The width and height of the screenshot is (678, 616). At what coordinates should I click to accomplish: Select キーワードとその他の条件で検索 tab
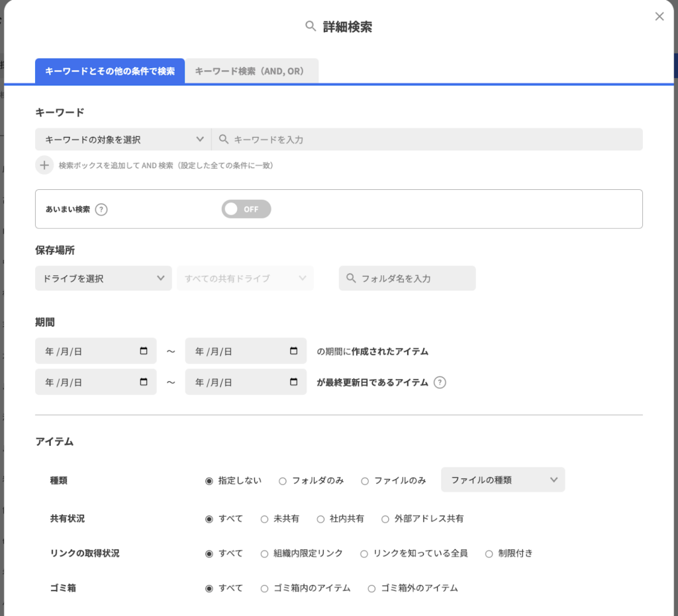[110, 71]
